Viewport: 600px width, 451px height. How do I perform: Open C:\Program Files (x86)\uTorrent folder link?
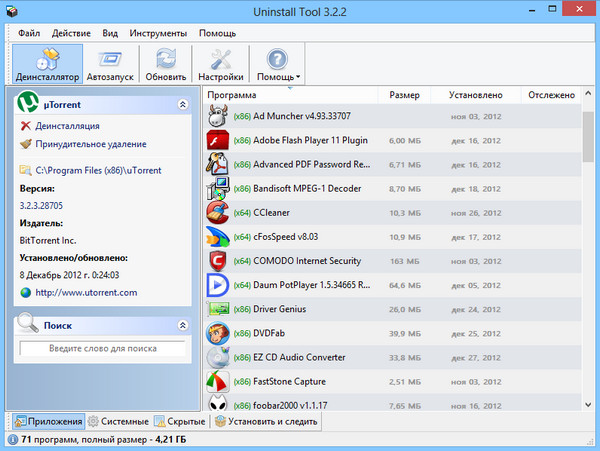point(98,171)
